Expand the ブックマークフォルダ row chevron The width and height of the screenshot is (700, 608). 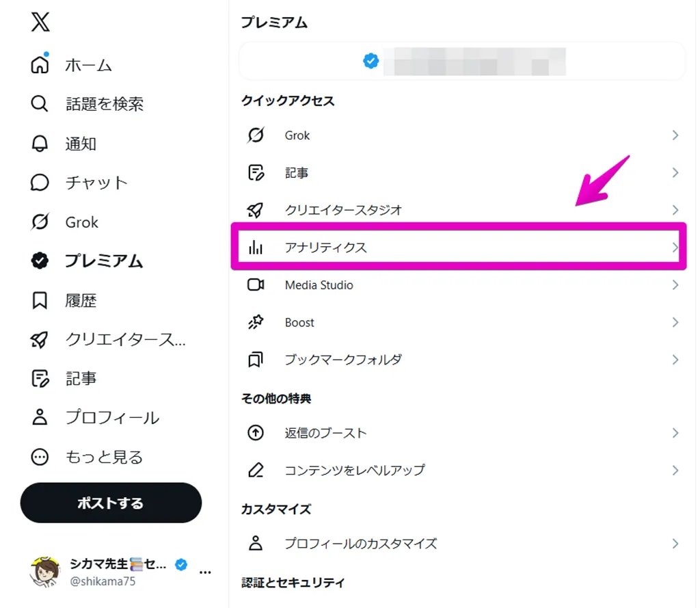coord(675,360)
